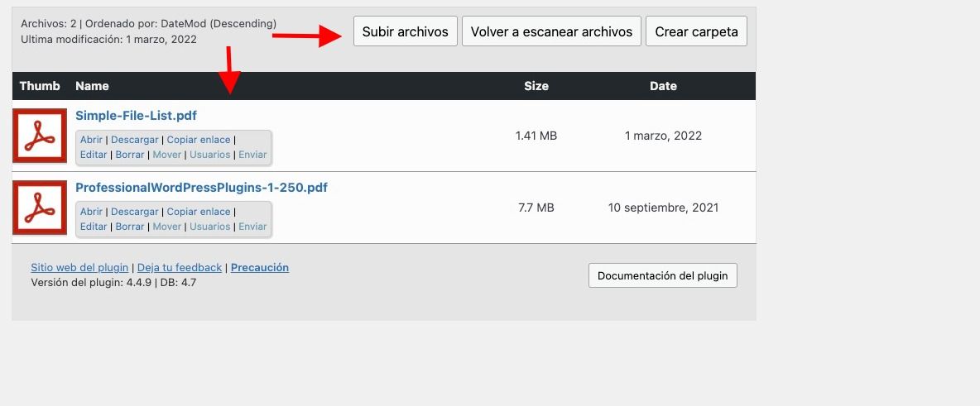This screenshot has height=406, width=980.
Task: Open the Documentación del plugin button
Action: tap(662, 275)
